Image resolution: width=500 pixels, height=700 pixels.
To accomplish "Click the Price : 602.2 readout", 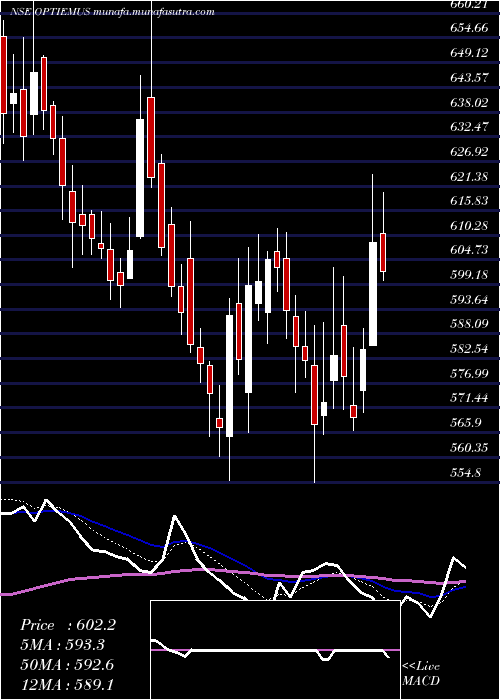I will tap(68, 625).
